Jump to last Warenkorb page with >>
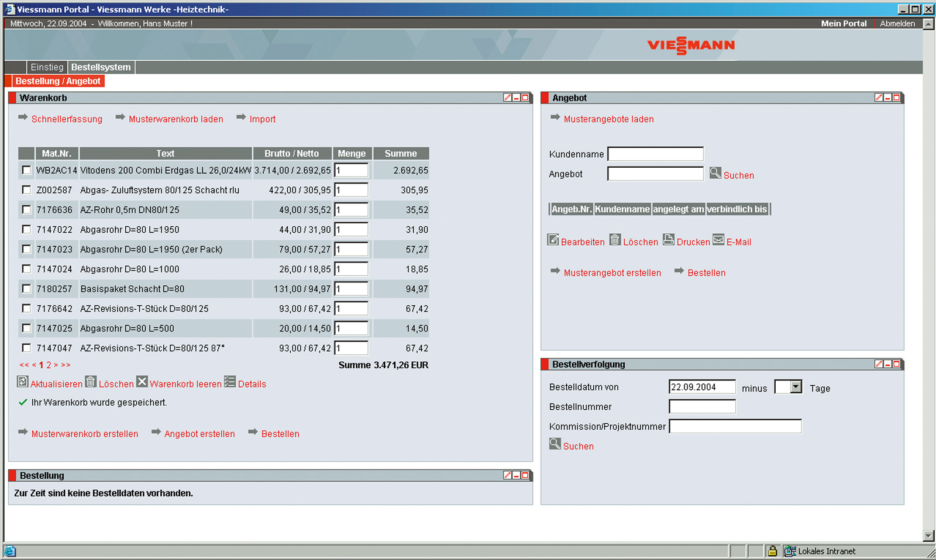This screenshot has height=560, width=936. [66, 365]
